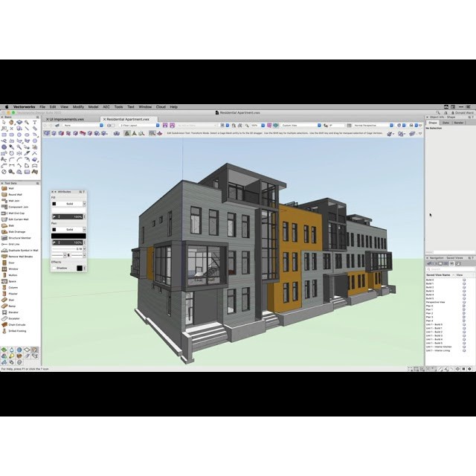The width and height of the screenshot is (476, 476).
Task: Toggle view icon for Perspective View
Action: tap(464, 302)
